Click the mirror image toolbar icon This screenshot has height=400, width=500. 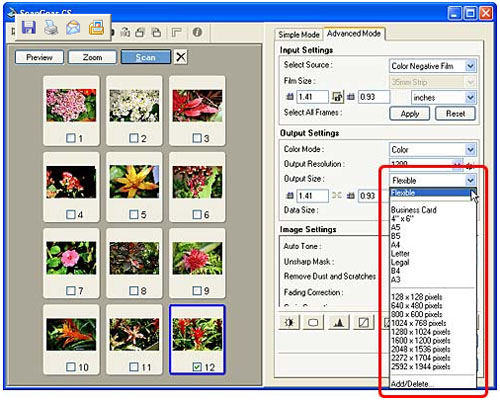click(x=125, y=32)
